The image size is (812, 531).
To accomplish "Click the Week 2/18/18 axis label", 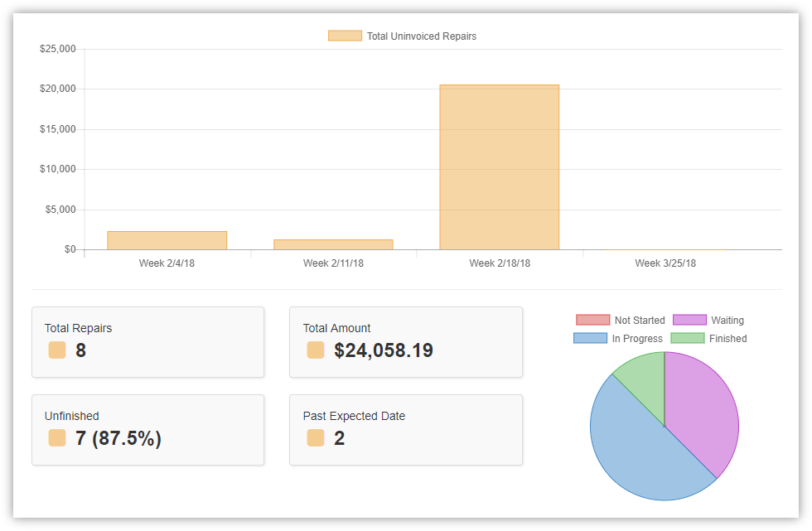I will pos(500,263).
